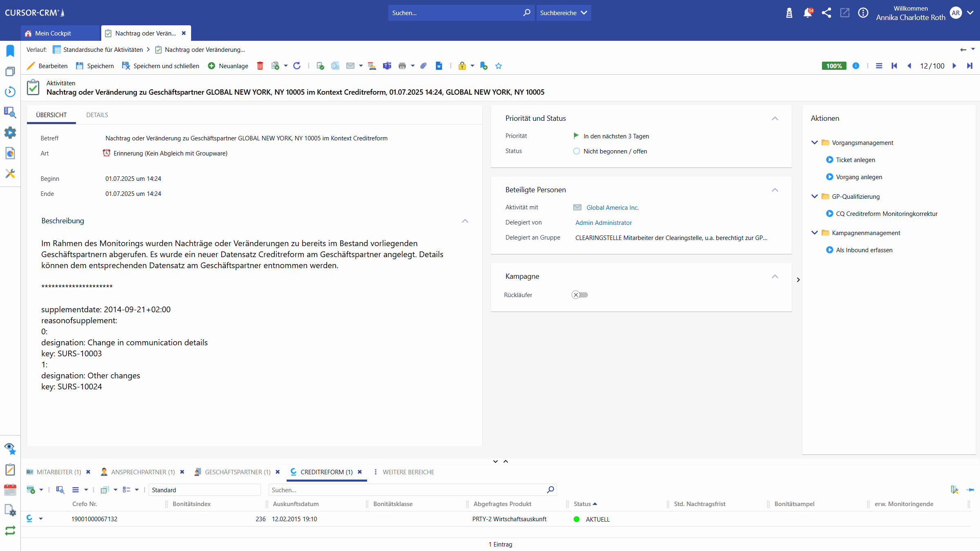Open the user profile dropdown chevron

(970, 13)
